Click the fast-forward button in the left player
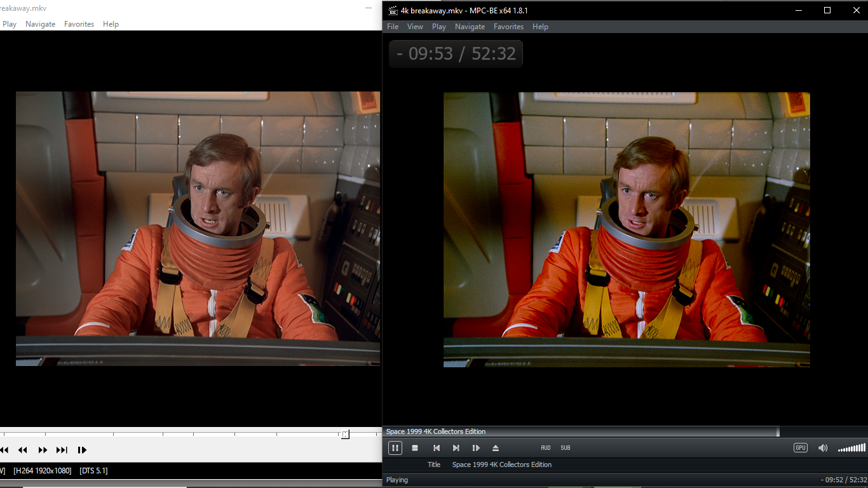 click(x=43, y=450)
